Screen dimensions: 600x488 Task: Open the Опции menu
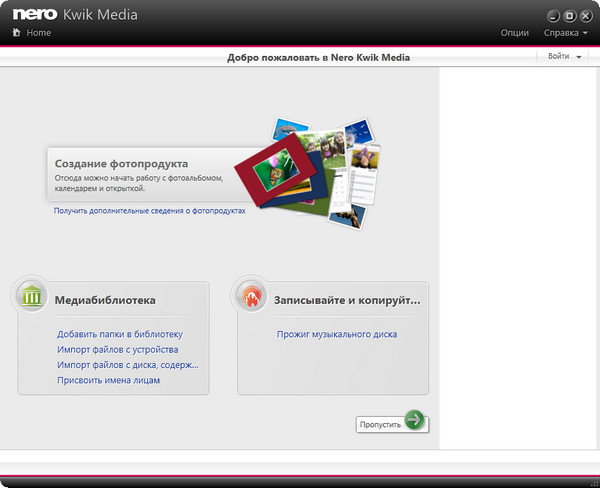point(515,33)
